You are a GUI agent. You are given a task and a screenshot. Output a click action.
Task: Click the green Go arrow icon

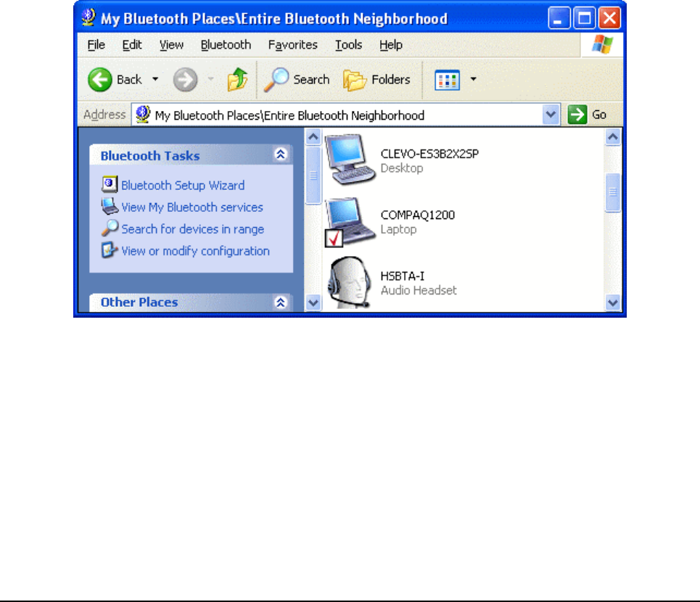coord(577,115)
